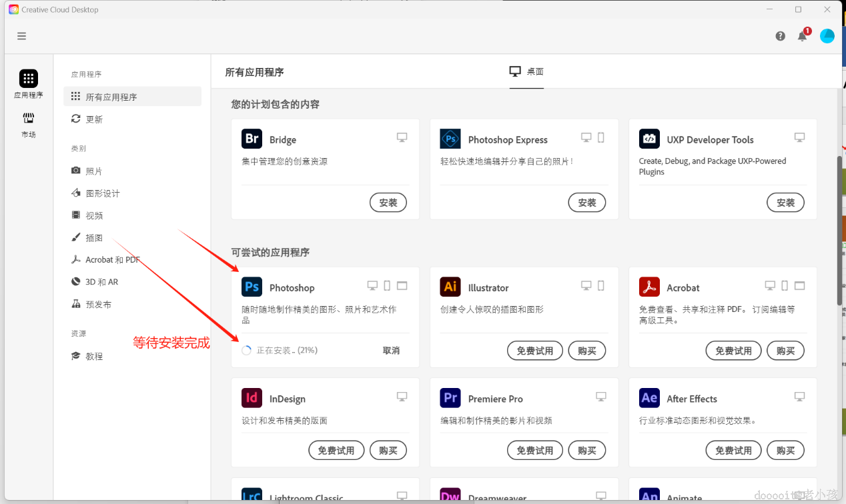The height and width of the screenshot is (504, 846).
Task: Select the Photoshop app icon
Action: [252, 287]
